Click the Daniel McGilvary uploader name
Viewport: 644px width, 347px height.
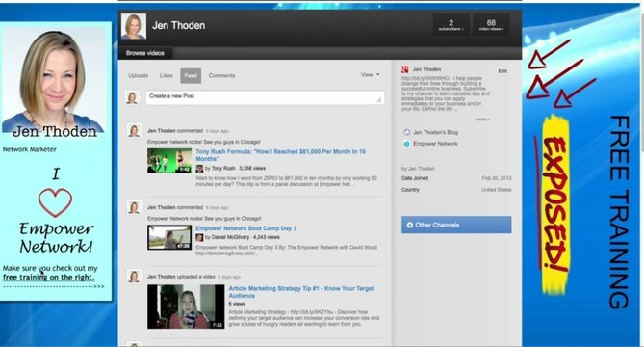[230, 237]
